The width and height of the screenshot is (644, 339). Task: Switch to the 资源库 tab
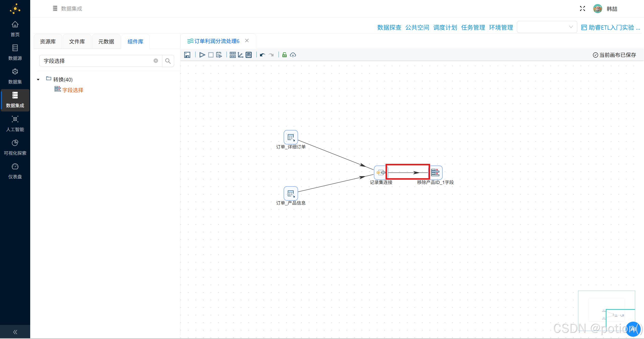(48, 42)
